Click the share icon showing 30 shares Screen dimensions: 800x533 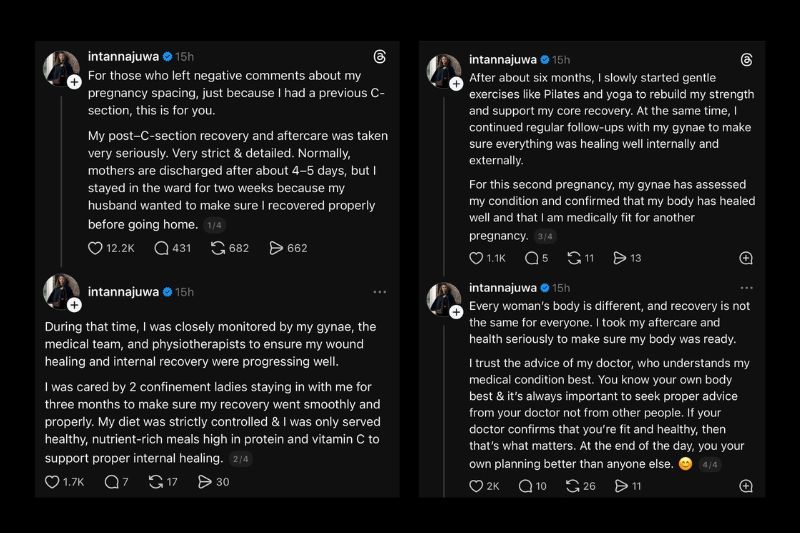[x=205, y=482]
